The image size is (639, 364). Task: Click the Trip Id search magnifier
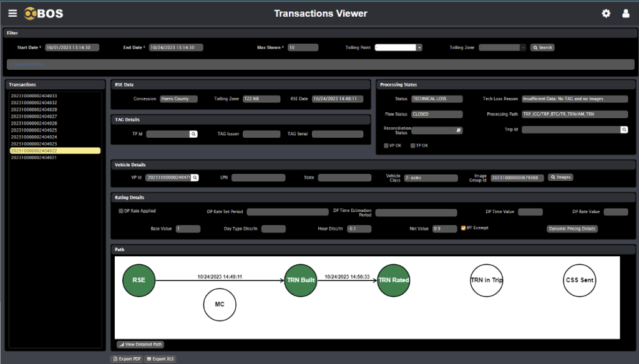tap(623, 130)
